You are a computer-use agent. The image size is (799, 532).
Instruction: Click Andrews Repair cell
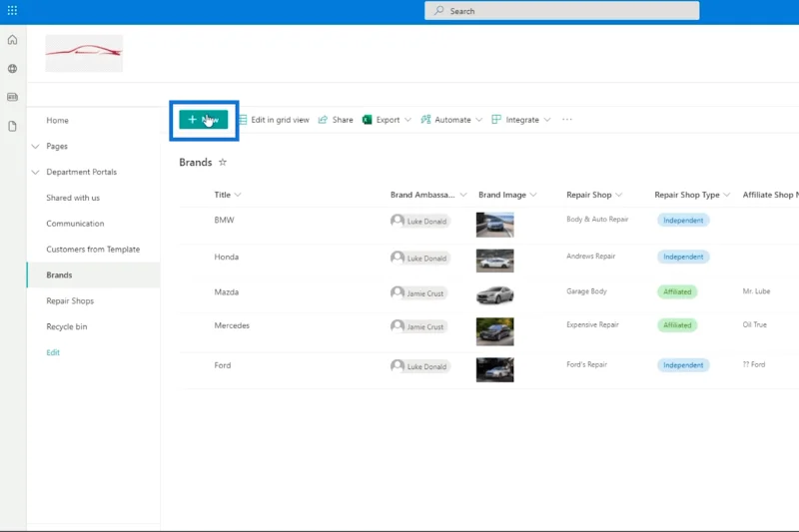tap(590, 257)
